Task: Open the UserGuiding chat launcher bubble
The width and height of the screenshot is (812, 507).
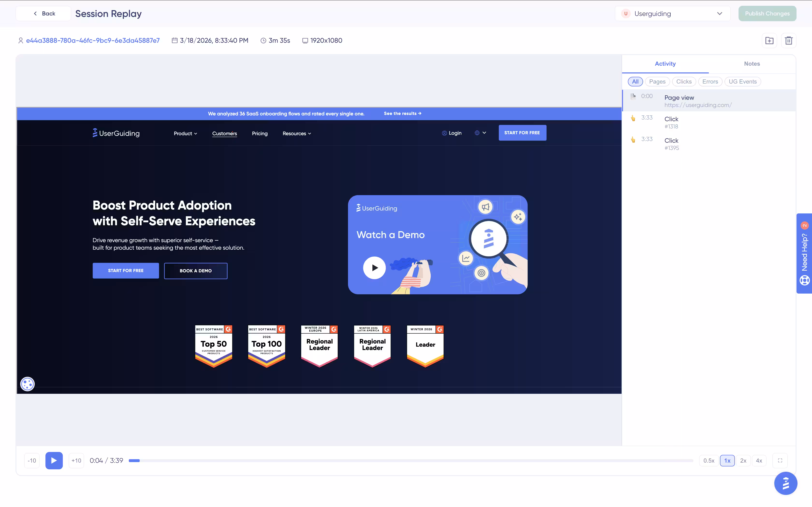Action: pos(785,483)
